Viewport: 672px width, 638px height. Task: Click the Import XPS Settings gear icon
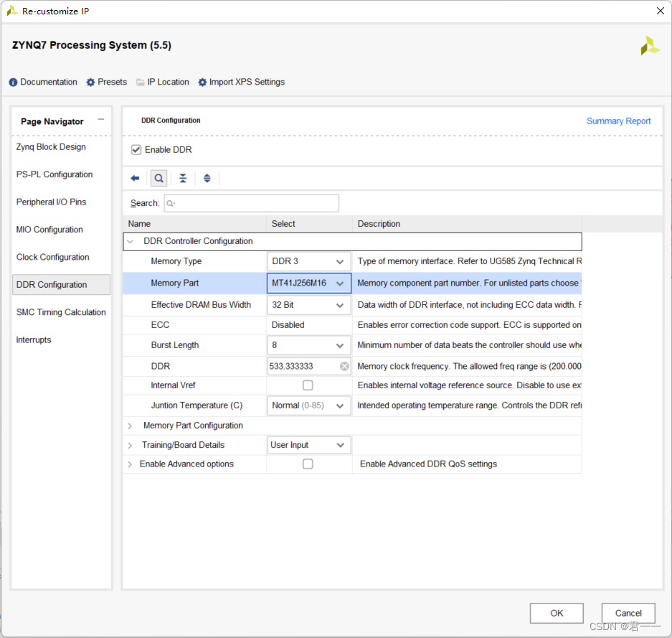click(202, 83)
